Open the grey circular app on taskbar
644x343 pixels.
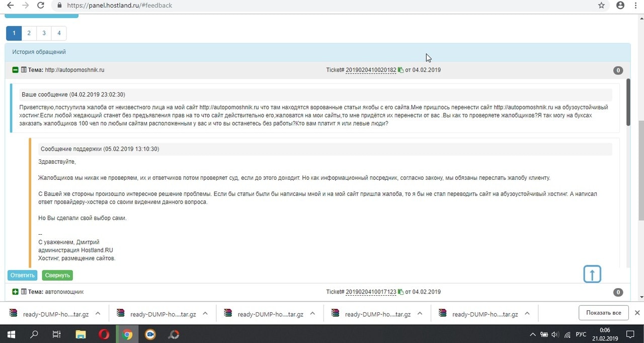[x=174, y=334]
